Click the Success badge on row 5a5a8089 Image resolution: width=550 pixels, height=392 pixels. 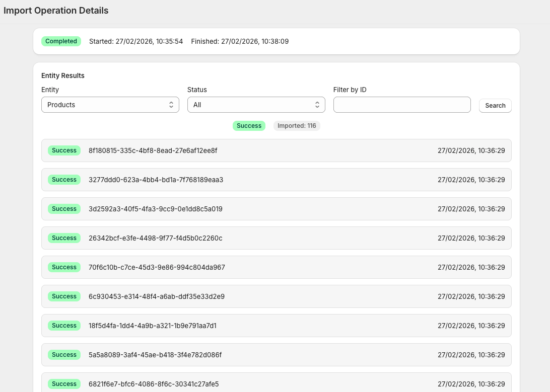(64, 355)
